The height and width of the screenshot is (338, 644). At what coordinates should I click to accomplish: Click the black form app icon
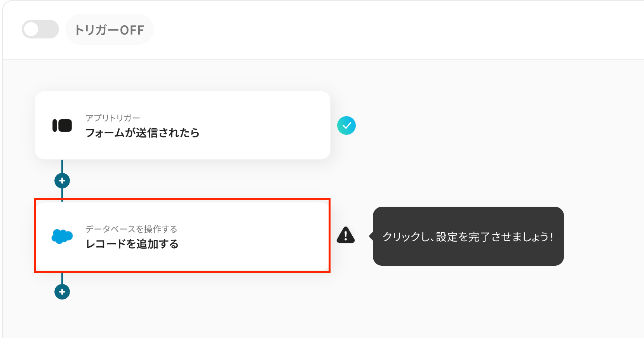coord(62,125)
